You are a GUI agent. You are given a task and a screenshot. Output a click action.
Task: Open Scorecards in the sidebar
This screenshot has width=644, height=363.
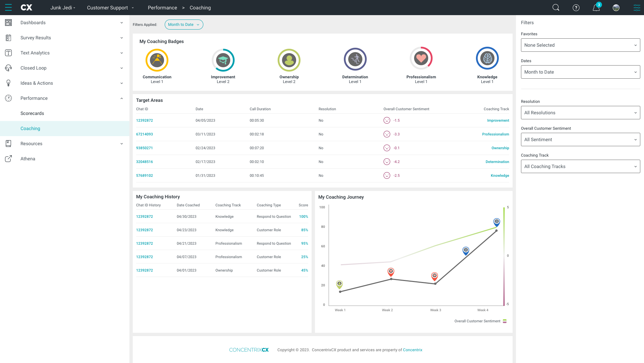click(32, 113)
